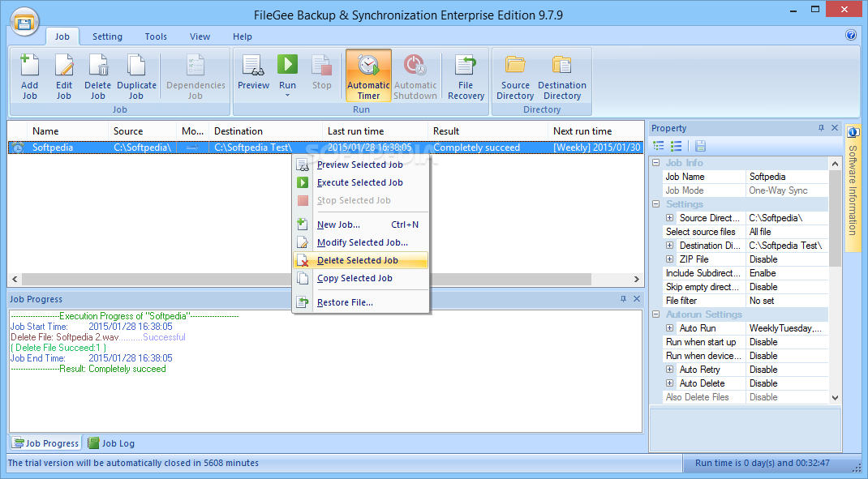
Task: Choose Execute Selected Job from context menu
Action: coord(360,182)
